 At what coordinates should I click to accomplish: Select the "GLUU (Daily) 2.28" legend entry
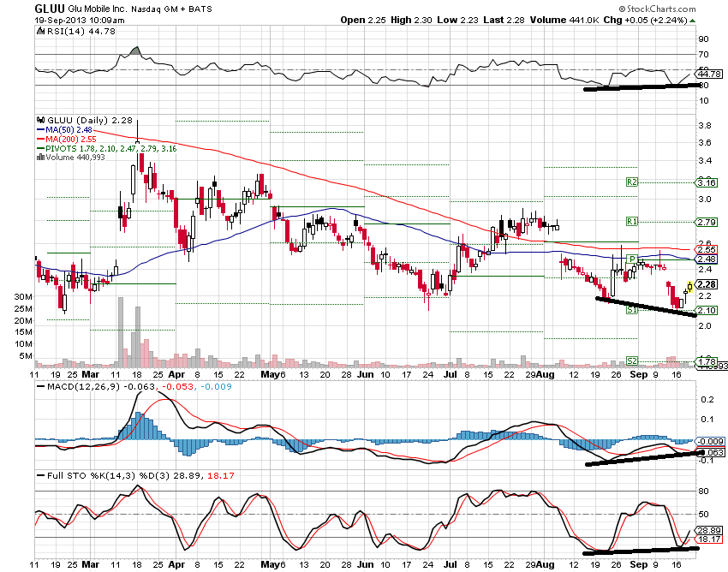(90, 120)
